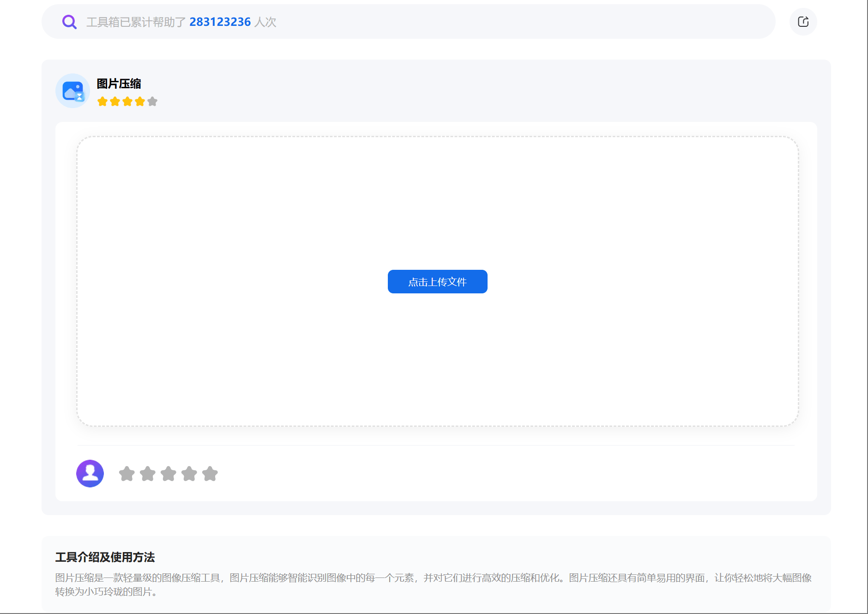
Task: Select the fourth rating star beside avatar
Action: [x=189, y=474]
